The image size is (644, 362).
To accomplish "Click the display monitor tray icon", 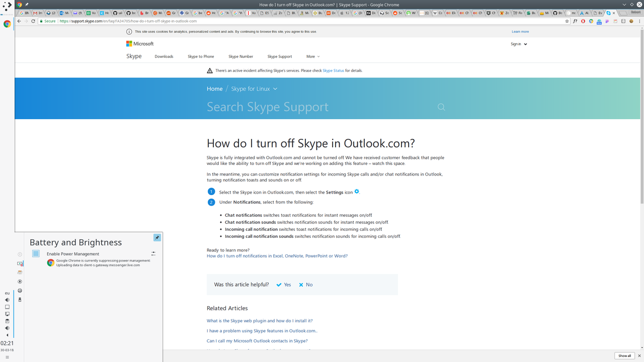I will (7, 314).
